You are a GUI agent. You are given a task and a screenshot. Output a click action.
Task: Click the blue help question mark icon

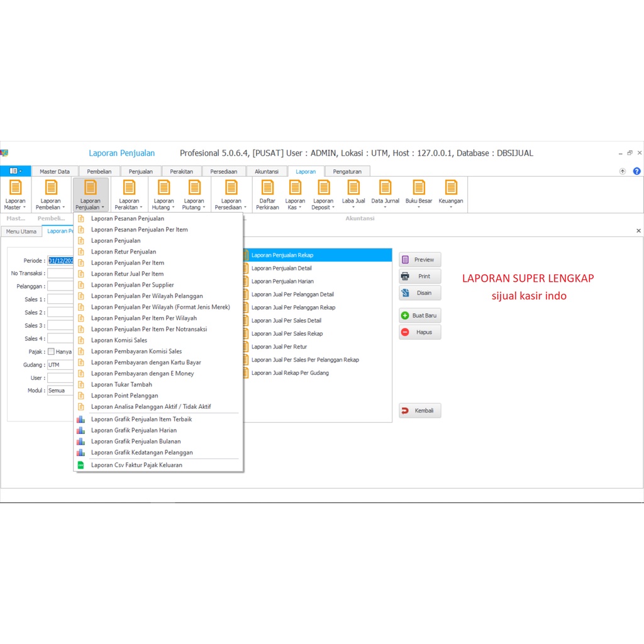click(636, 171)
